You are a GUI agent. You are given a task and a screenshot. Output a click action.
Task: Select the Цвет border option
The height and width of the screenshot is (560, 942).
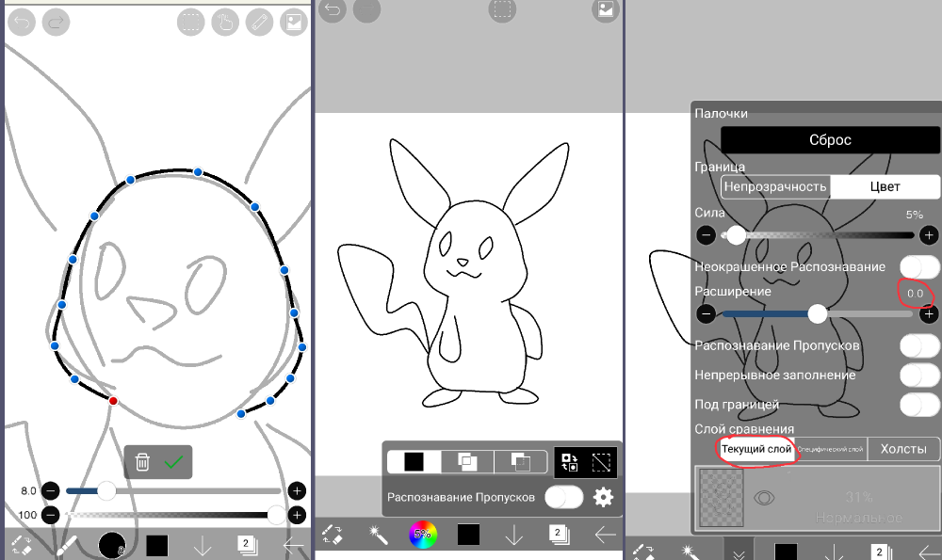[885, 186]
